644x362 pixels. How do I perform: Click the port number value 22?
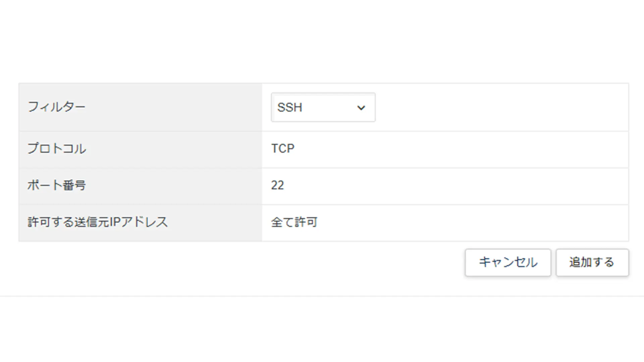277,185
